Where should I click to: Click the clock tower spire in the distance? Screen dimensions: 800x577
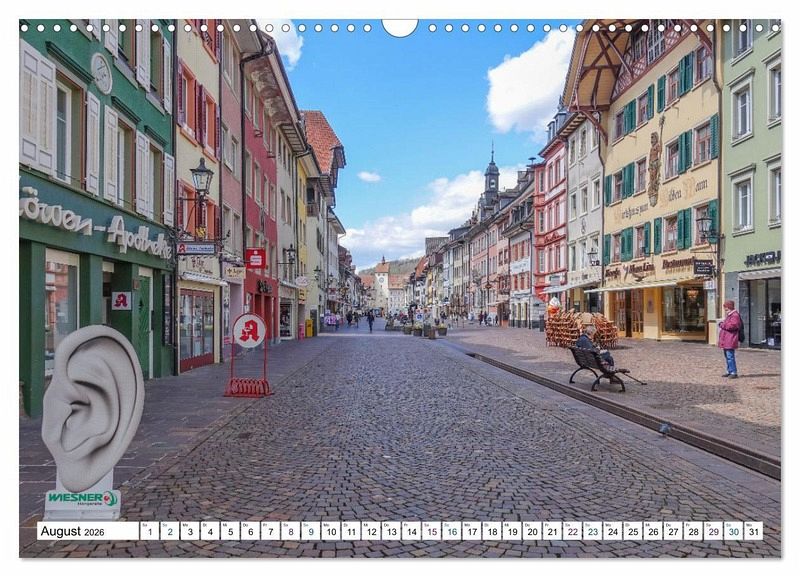click(491, 174)
